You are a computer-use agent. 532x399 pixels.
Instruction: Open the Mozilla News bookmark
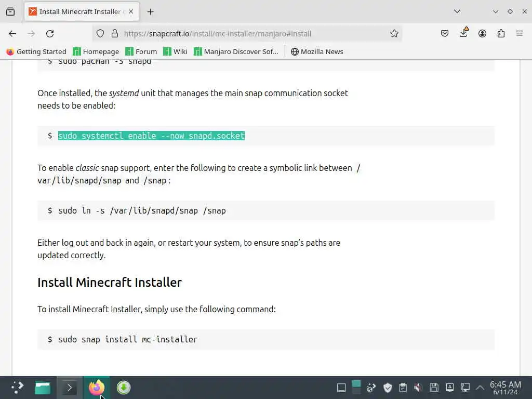317,51
